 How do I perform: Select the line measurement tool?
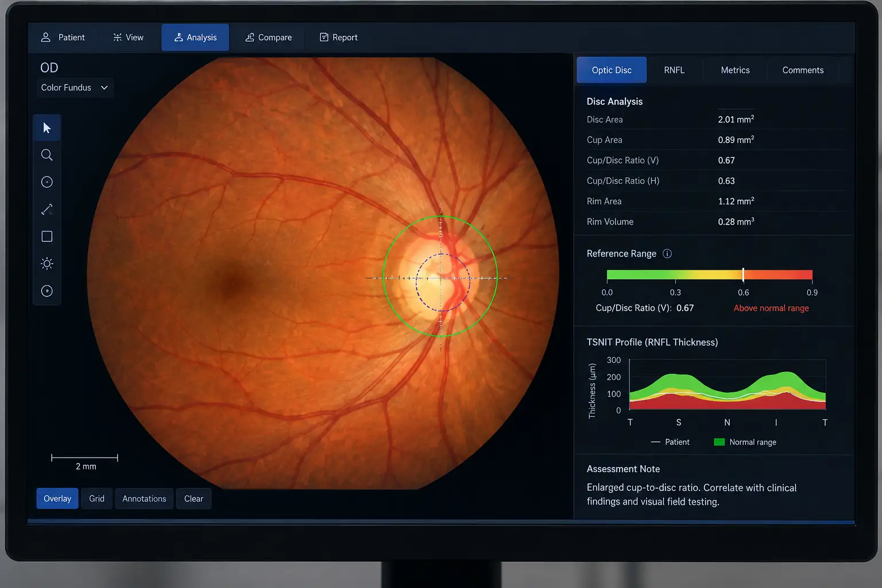(47, 210)
